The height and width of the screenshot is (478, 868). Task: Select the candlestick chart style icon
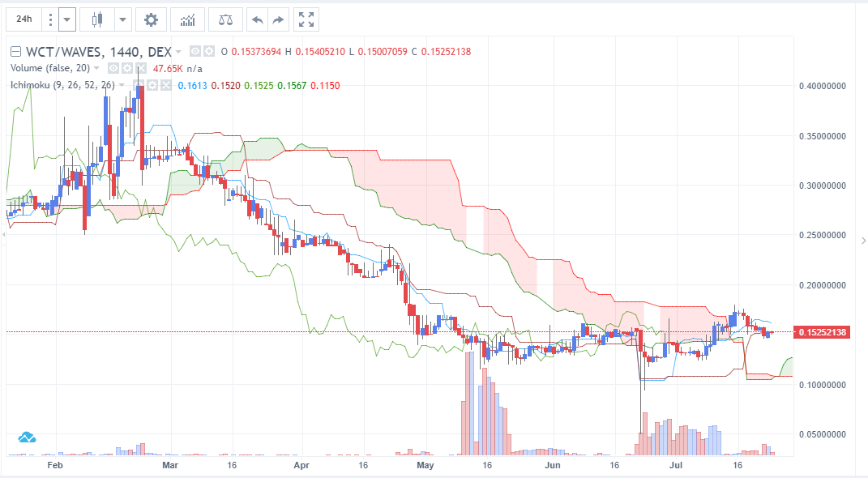97,20
